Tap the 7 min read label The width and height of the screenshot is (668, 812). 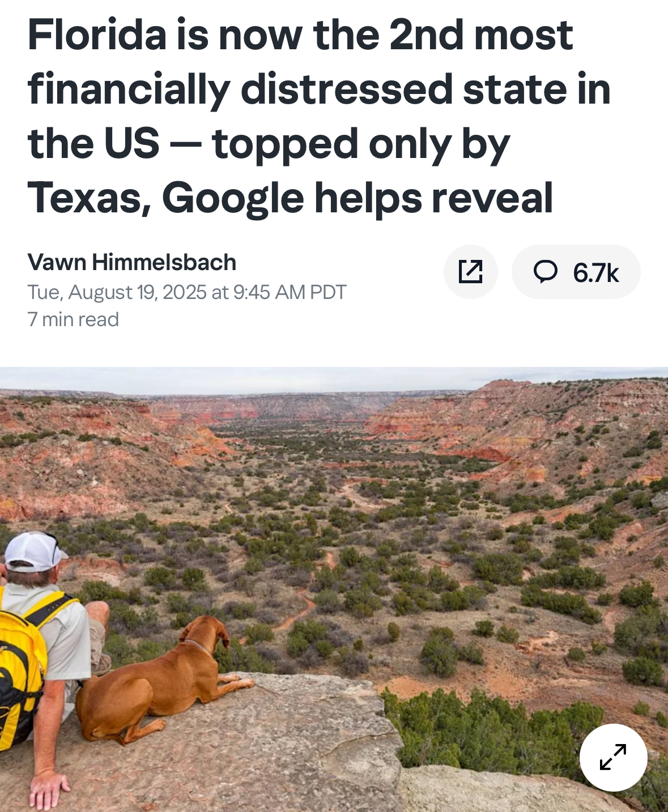(x=73, y=319)
